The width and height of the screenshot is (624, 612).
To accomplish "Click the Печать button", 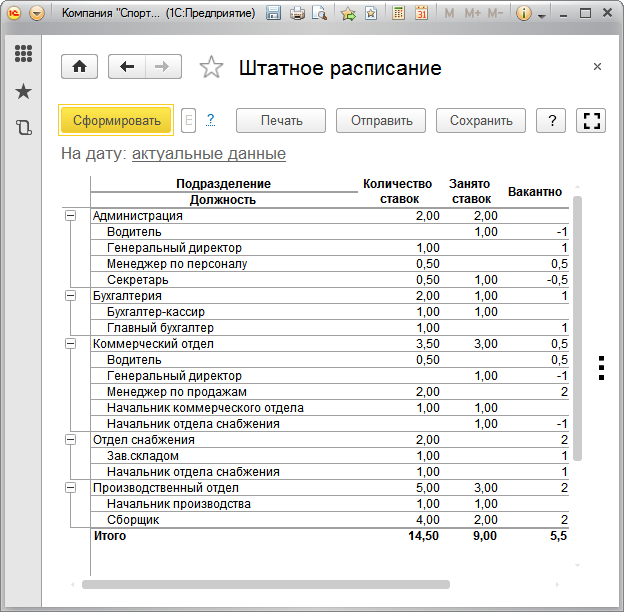I will (x=281, y=121).
